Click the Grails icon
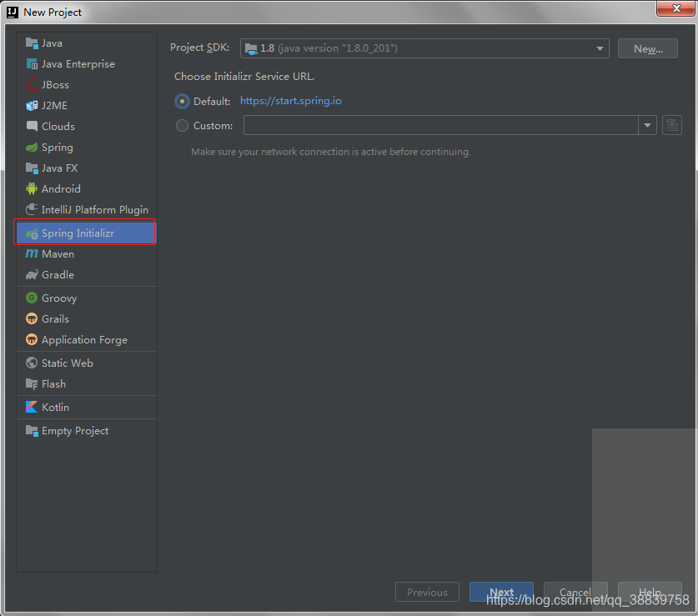Image resolution: width=698 pixels, height=616 pixels. pos(32,318)
